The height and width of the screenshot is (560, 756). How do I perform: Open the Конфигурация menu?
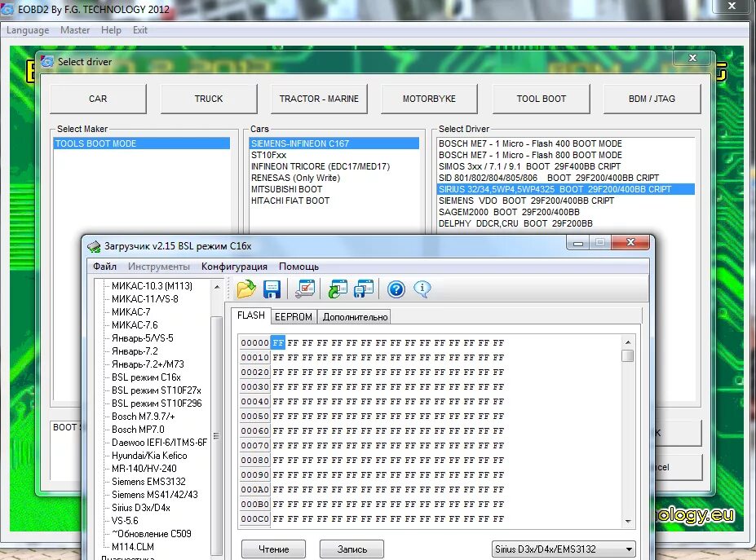(x=234, y=267)
